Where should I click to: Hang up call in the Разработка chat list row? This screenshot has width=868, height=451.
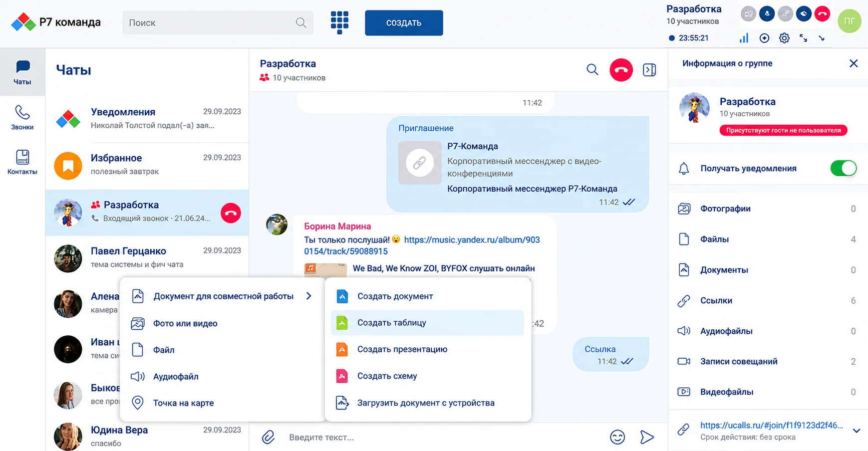point(231,213)
